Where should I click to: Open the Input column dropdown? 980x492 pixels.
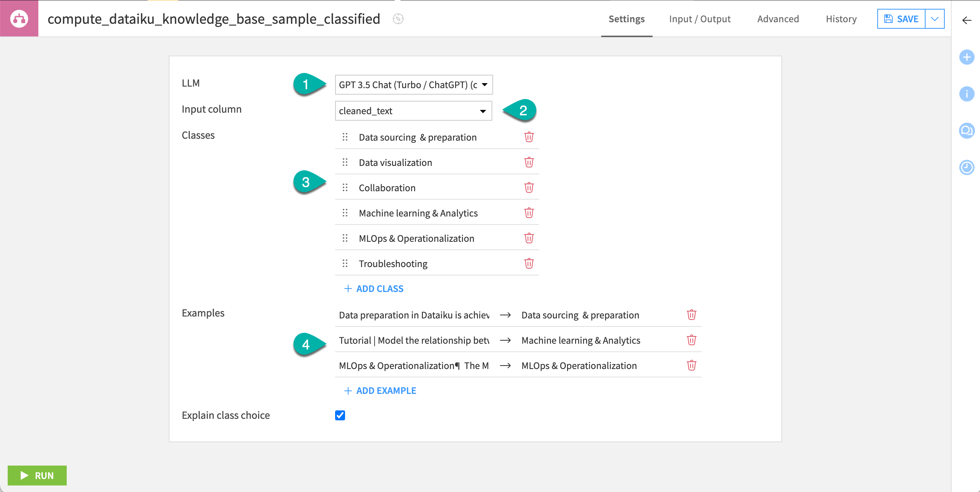pyautogui.click(x=413, y=111)
